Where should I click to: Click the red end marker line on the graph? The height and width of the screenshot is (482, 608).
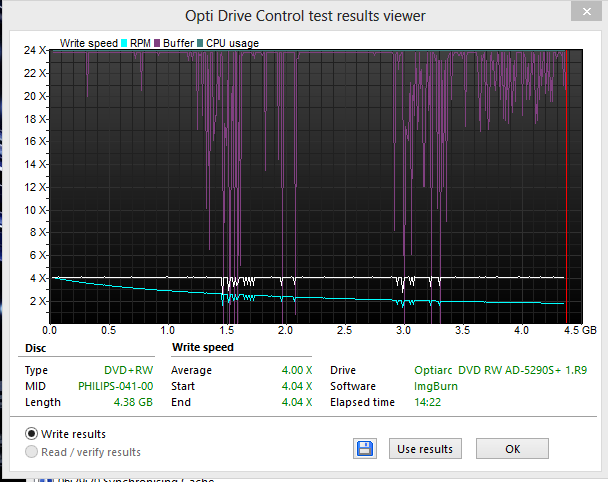pos(567,186)
